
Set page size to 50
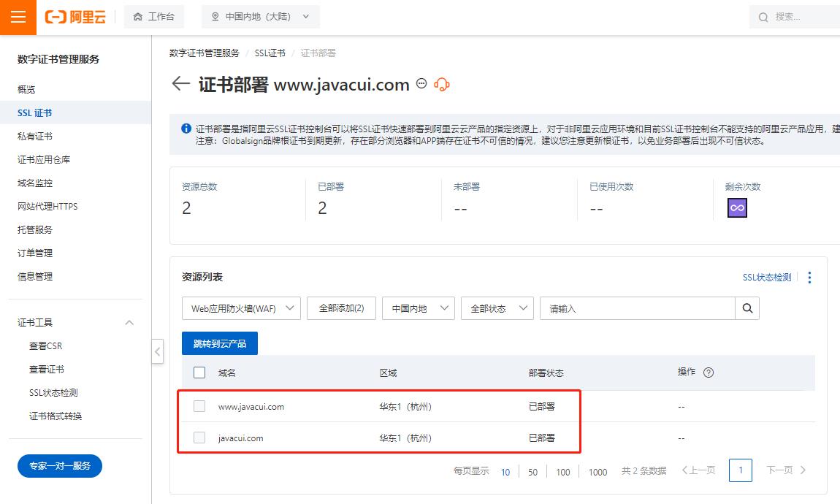pyautogui.click(x=532, y=472)
